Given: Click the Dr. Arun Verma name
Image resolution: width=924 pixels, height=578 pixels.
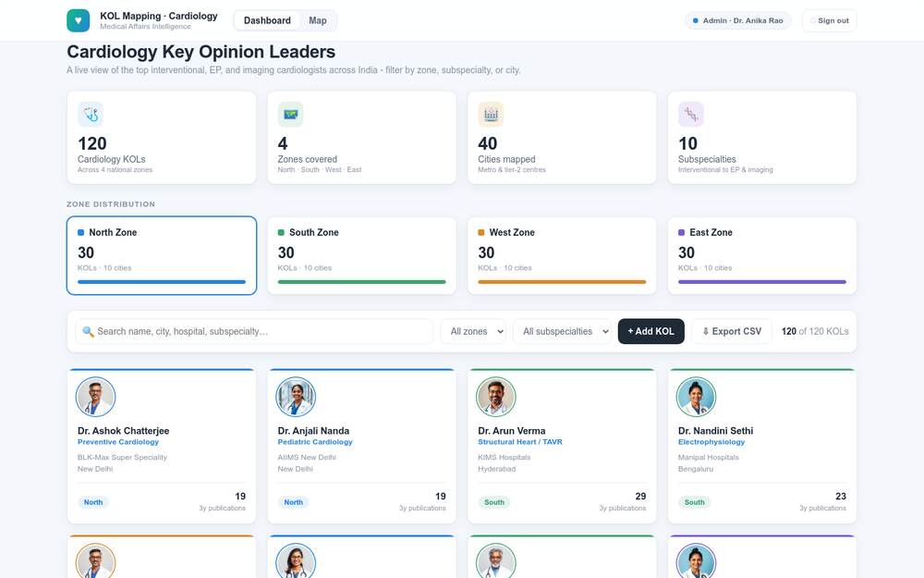Looking at the screenshot, I should pyautogui.click(x=512, y=431).
